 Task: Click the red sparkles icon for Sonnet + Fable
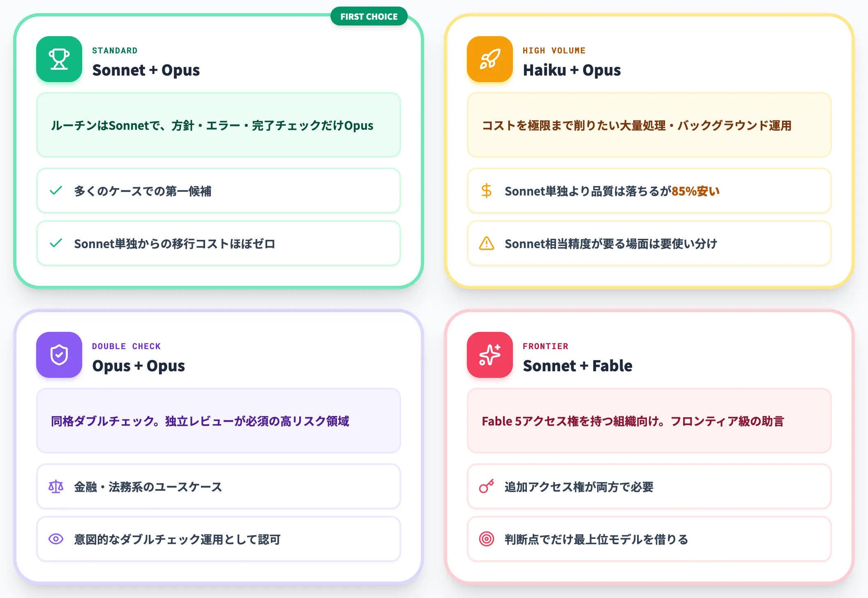pyautogui.click(x=490, y=355)
